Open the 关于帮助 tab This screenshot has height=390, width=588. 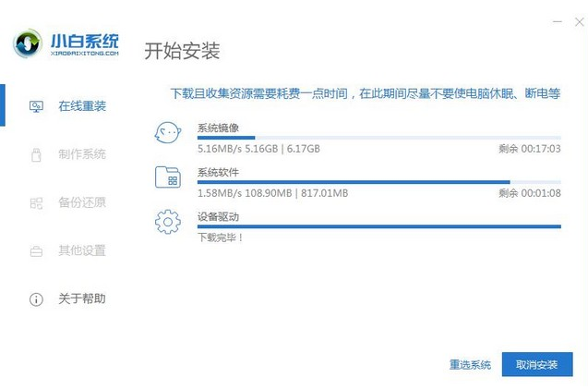click(x=81, y=299)
